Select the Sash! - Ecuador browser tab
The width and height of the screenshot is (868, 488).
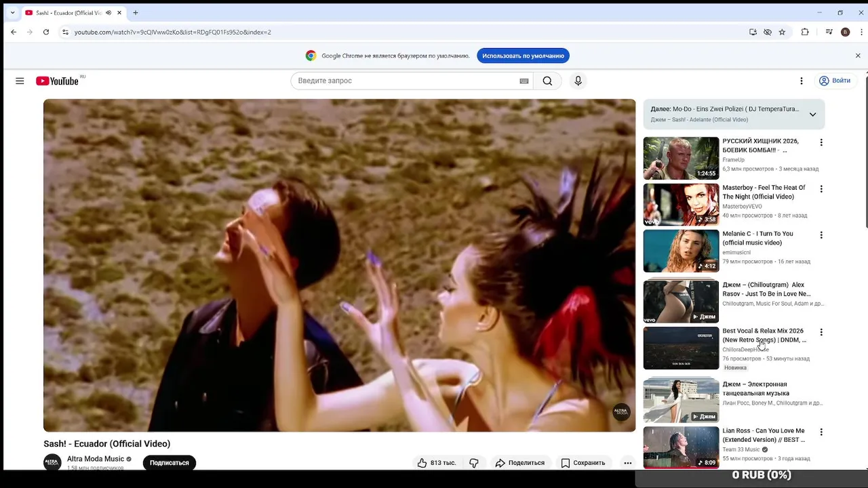(73, 13)
